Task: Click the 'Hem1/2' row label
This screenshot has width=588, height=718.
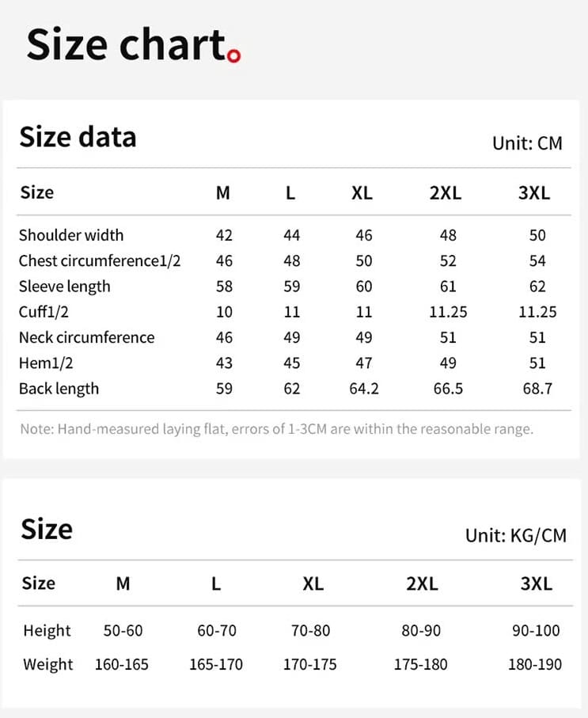Action: click(x=46, y=363)
